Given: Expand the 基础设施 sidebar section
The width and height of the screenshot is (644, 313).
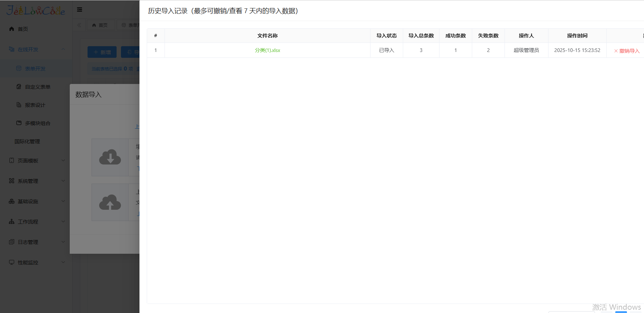Looking at the screenshot, I should 36,201.
